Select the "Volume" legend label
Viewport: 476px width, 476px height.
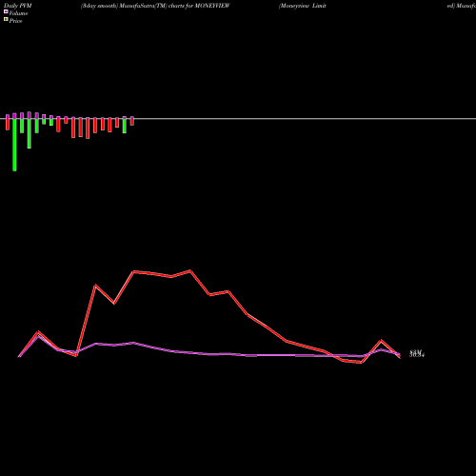click(x=18, y=13)
